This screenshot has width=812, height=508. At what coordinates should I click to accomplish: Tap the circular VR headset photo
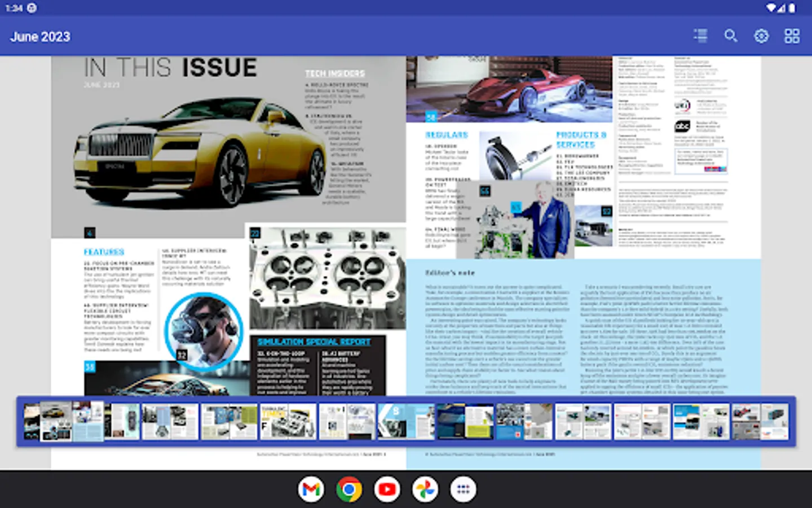click(204, 331)
